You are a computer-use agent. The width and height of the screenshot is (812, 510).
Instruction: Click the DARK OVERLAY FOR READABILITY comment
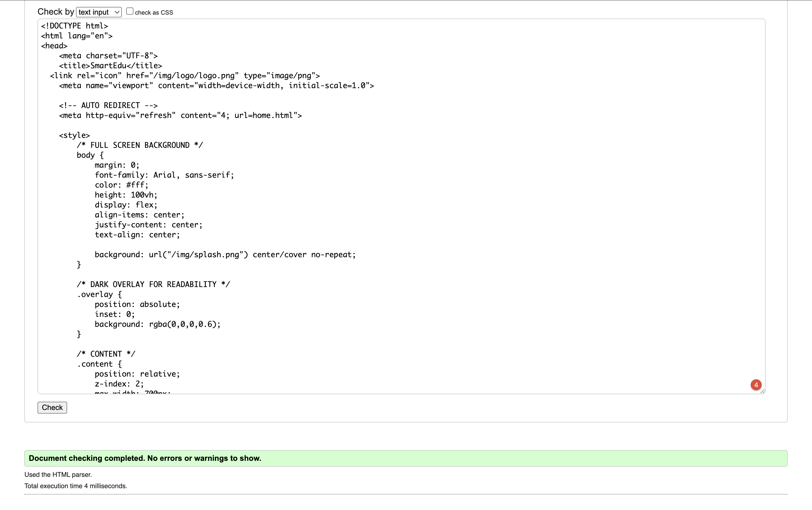point(153,285)
